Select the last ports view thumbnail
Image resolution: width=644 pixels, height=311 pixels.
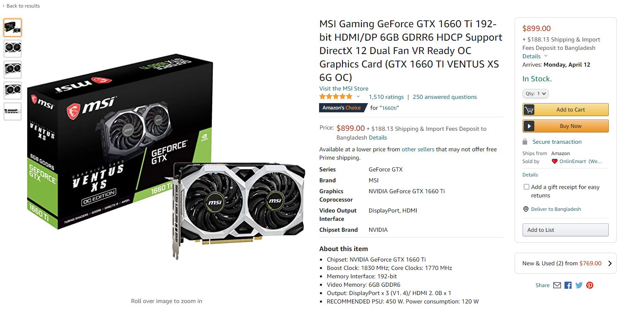[13, 111]
